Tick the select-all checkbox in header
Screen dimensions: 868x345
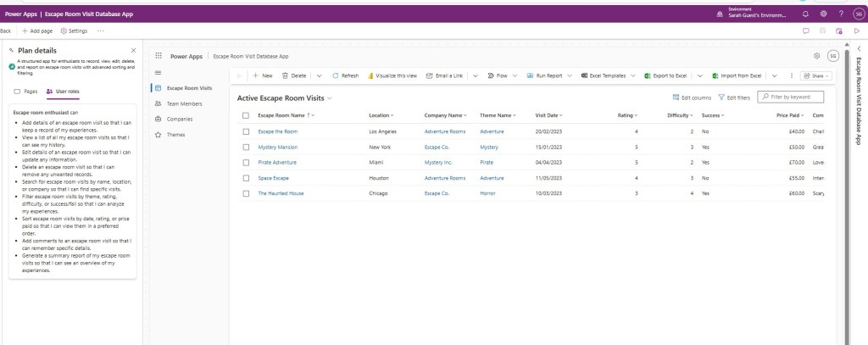(x=246, y=114)
